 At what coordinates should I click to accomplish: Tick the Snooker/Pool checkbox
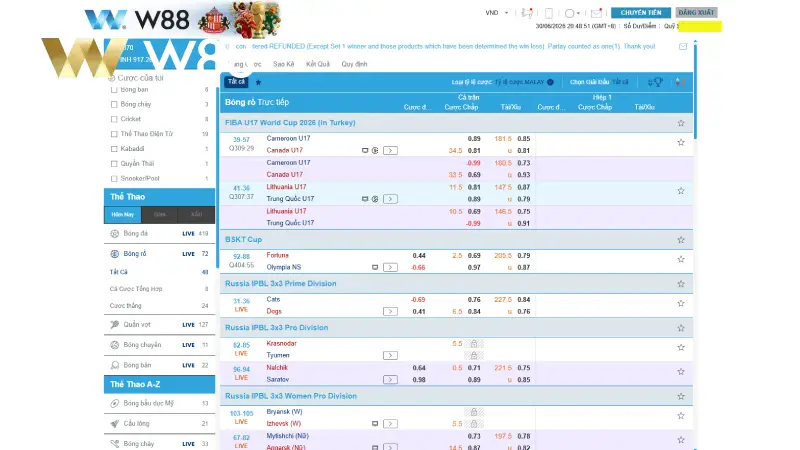click(114, 179)
